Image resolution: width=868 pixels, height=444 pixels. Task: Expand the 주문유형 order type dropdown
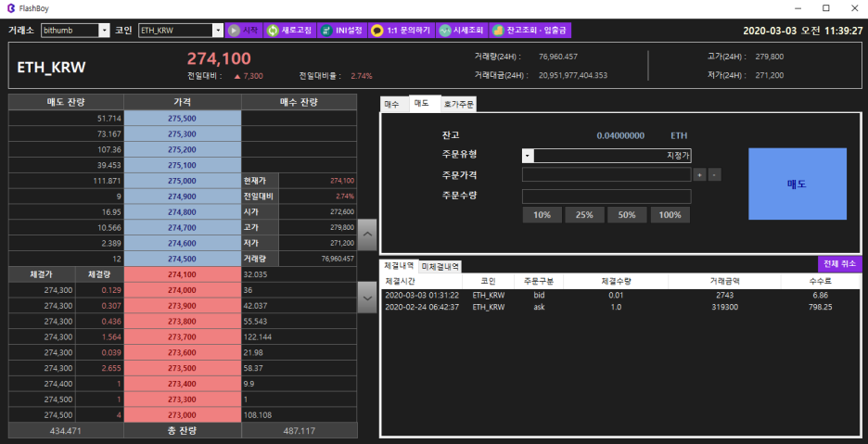tap(528, 156)
